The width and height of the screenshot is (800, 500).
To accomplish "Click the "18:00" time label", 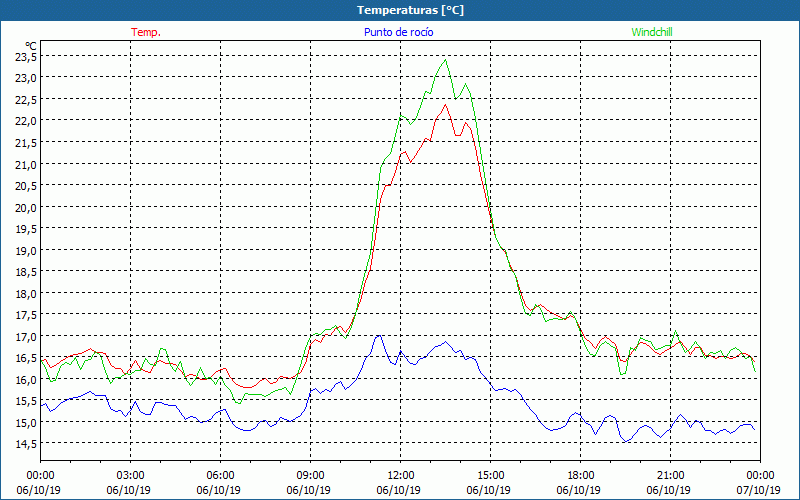I will tap(581, 476).
